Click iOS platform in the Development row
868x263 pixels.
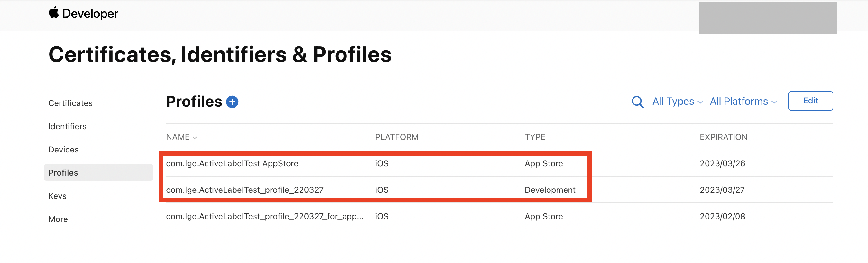(382, 190)
